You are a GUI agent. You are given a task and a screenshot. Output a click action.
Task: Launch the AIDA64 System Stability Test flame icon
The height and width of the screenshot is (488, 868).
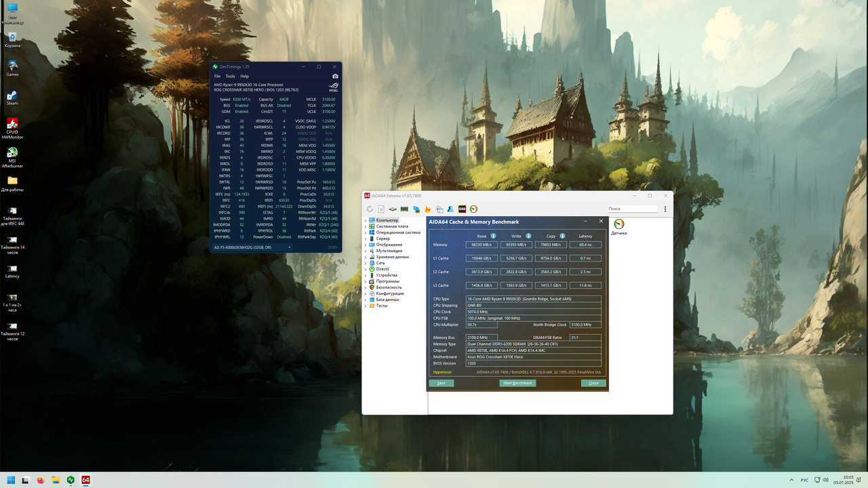tap(427, 209)
